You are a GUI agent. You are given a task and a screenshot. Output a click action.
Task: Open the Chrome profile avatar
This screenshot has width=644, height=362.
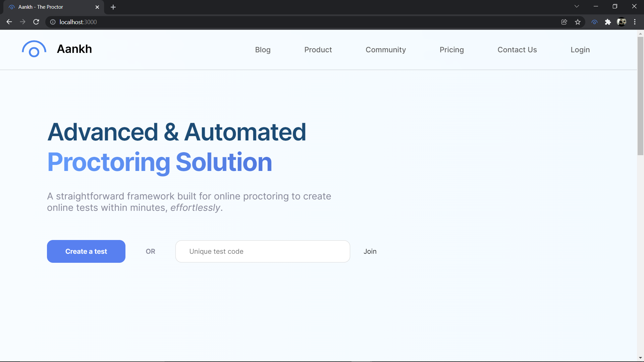[621, 22]
